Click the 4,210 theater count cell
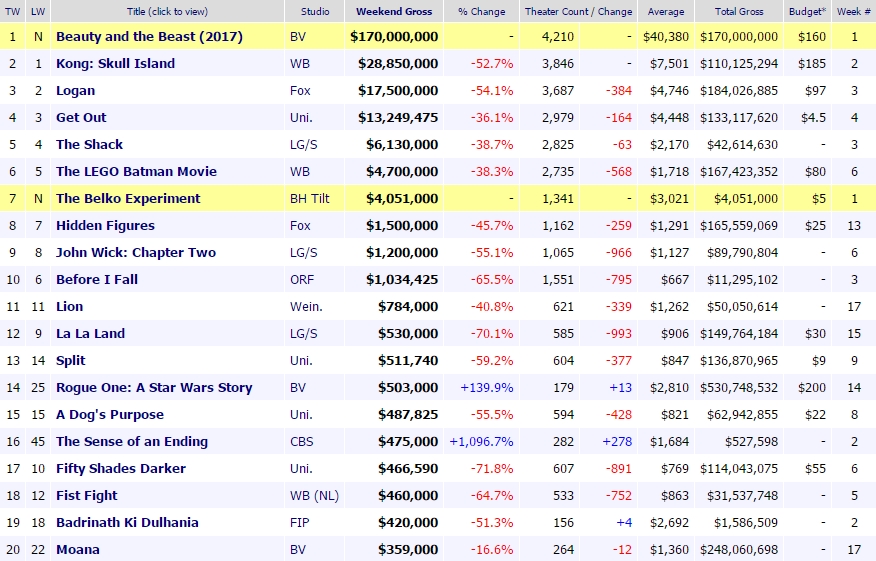The image size is (876, 561). pos(558,37)
